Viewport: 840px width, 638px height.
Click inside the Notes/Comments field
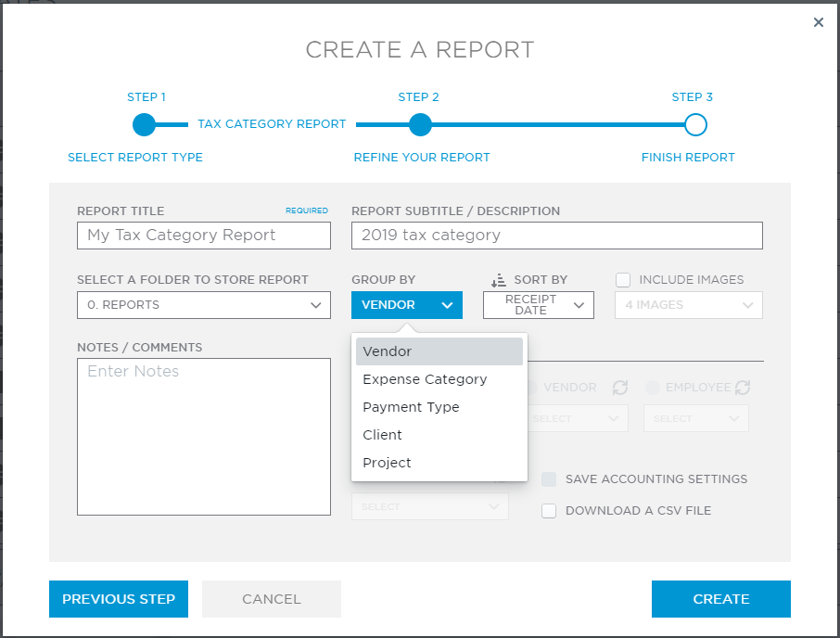pyautogui.click(x=203, y=436)
